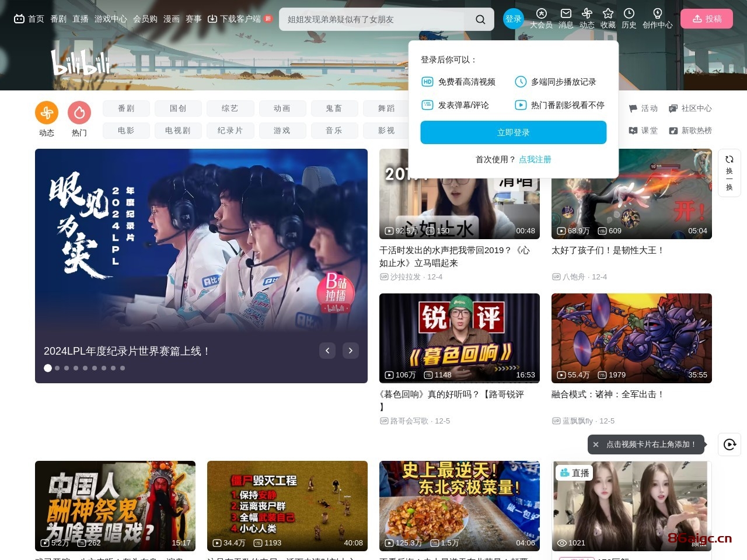Click the search magnifier icon

coord(480,19)
